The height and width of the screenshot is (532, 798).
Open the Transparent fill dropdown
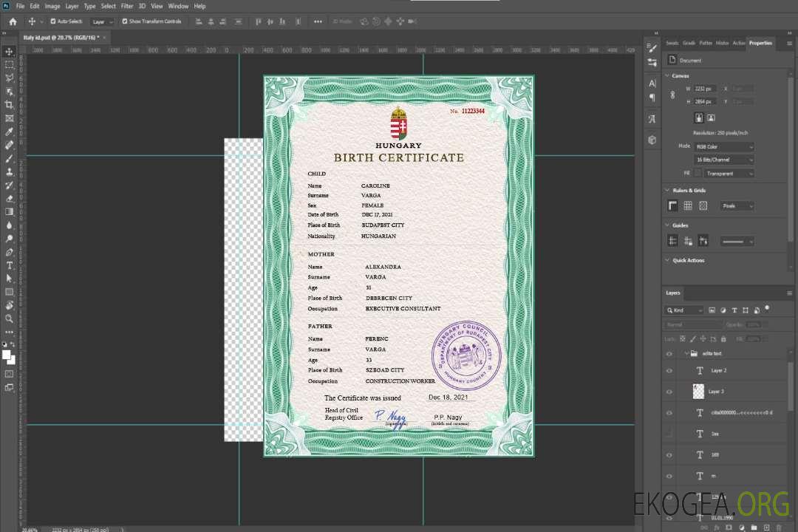coord(729,174)
